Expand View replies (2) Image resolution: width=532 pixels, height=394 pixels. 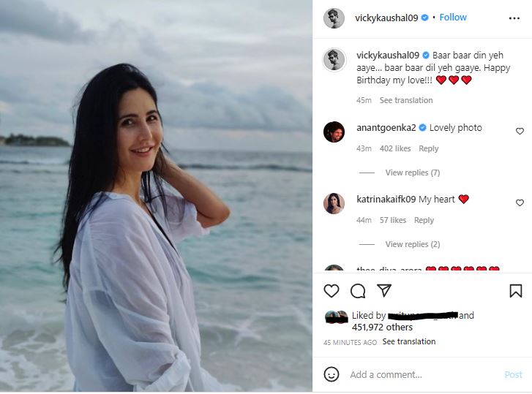412,244
